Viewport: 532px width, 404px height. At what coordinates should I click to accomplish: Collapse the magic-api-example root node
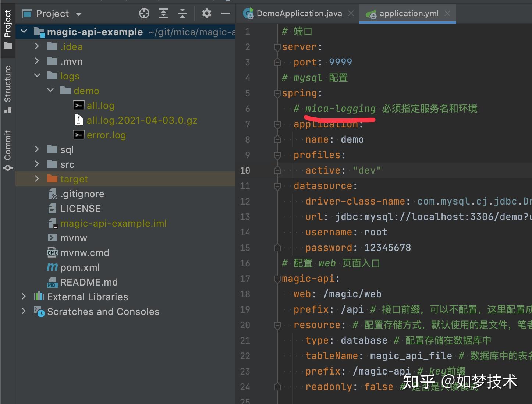(x=24, y=32)
